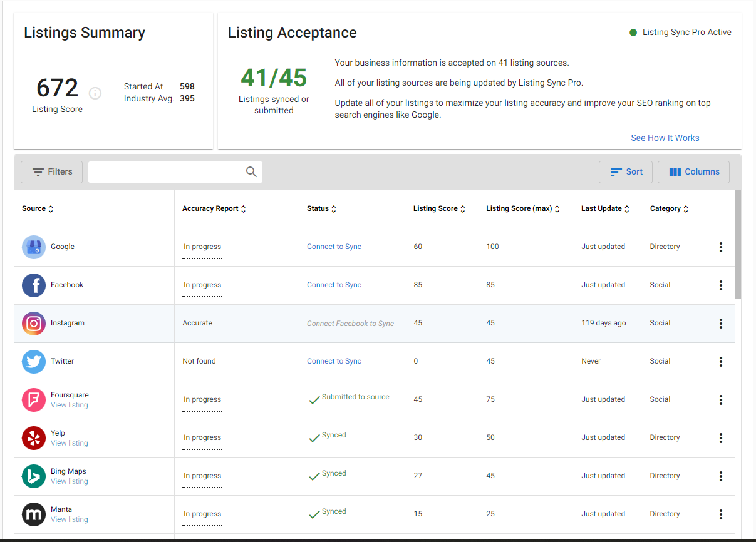Screen dimensions: 756x542
Task: Open the Columns chooser
Action: [x=693, y=172]
